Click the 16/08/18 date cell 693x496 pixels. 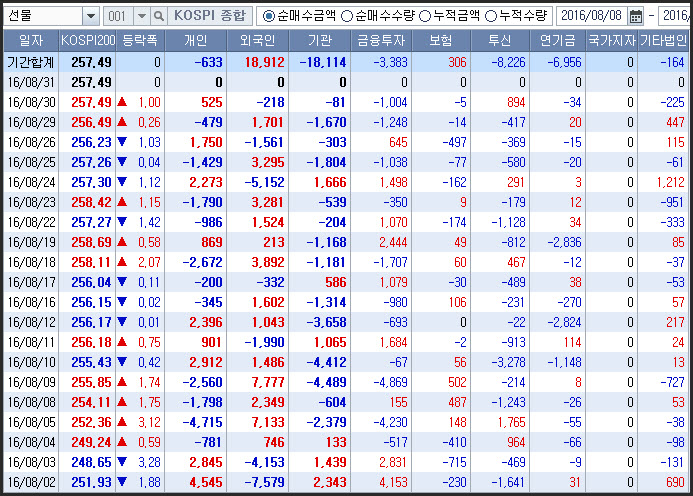point(31,262)
